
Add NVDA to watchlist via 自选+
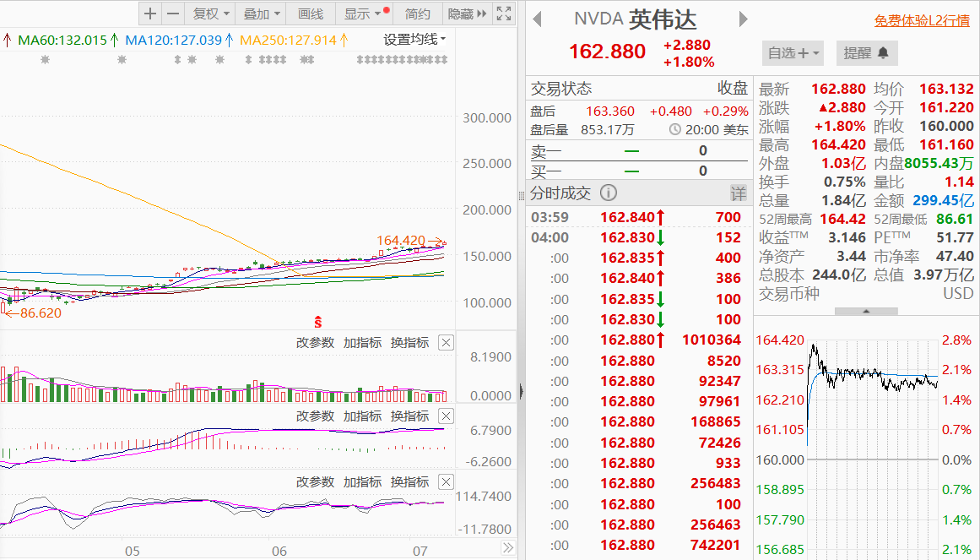click(x=793, y=53)
